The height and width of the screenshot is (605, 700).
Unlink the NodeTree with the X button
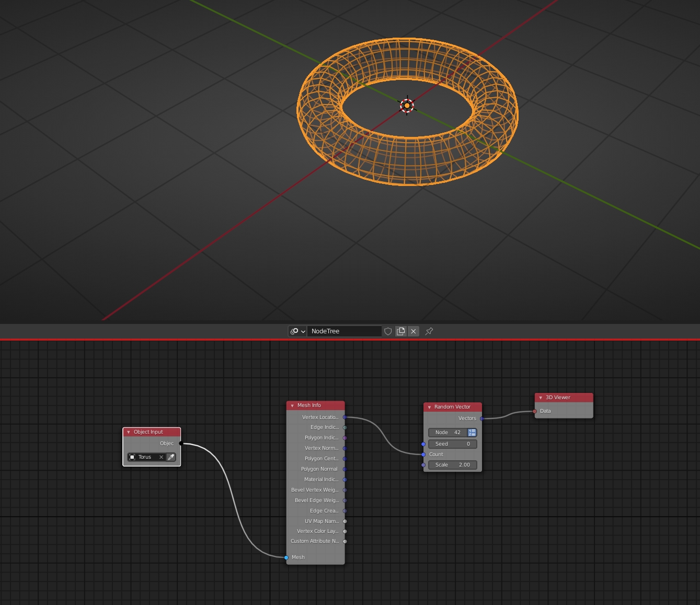[413, 331]
